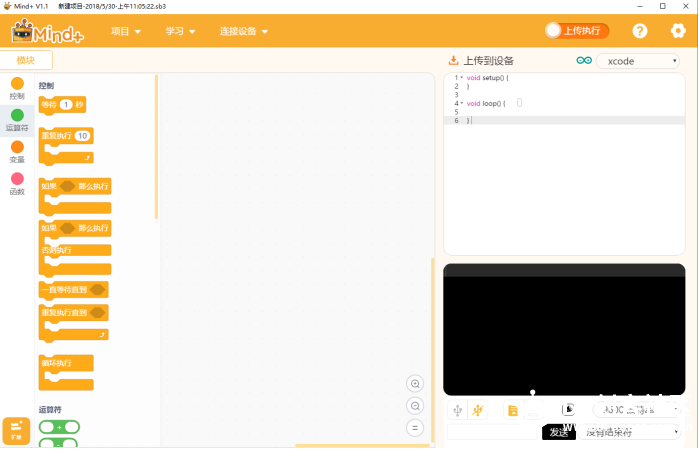Click the 发送 send button
698x449 pixels.
coord(559,432)
